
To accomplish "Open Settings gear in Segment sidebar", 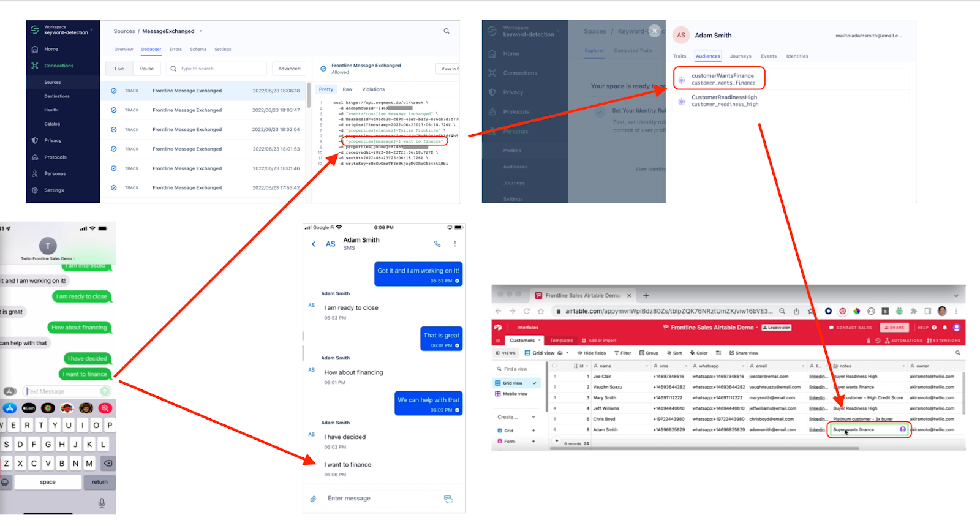I will [35, 190].
